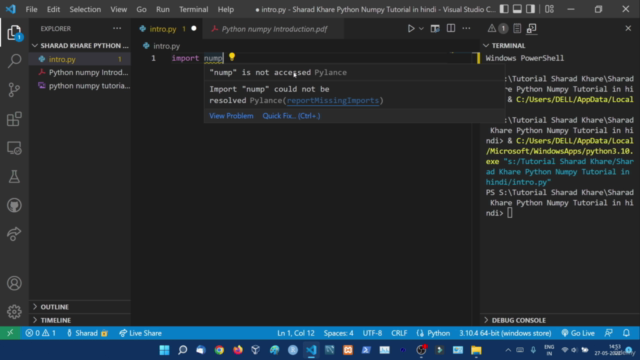Open the Search view in activity bar

14,61
